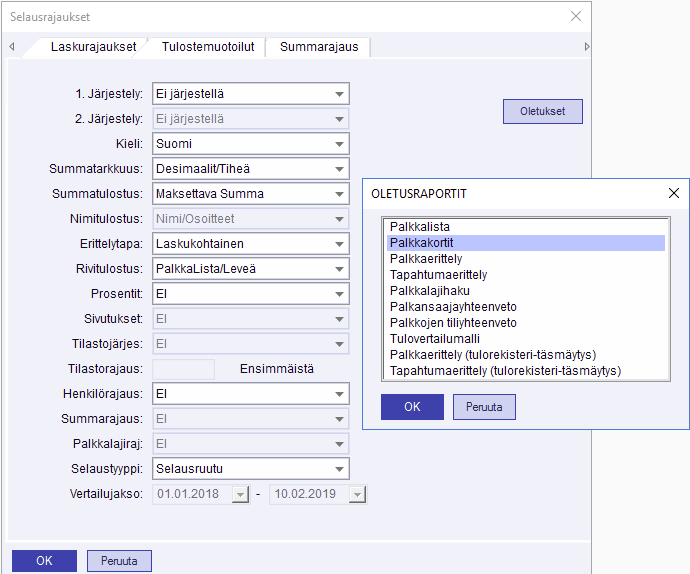The height and width of the screenshot is (574, 690).
Task: Open the Summatulostus dropdown
Action: click(339, 194)
